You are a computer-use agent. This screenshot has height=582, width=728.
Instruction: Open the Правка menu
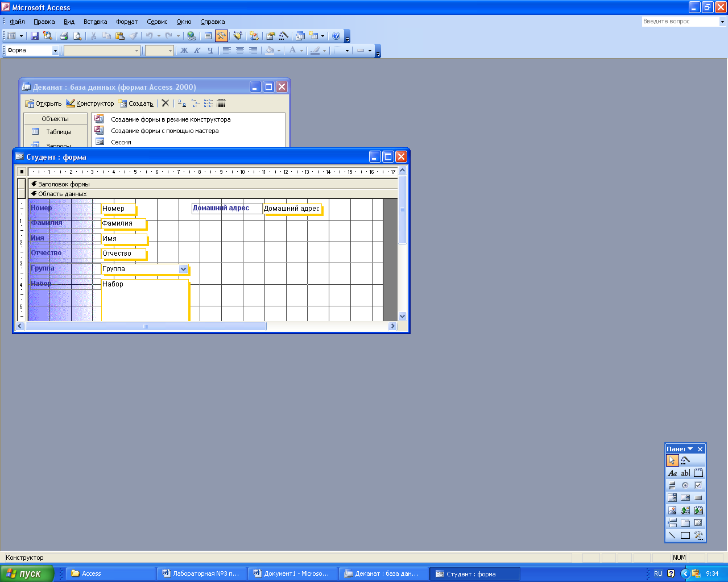pyautogui.click(x=44, y=22)
